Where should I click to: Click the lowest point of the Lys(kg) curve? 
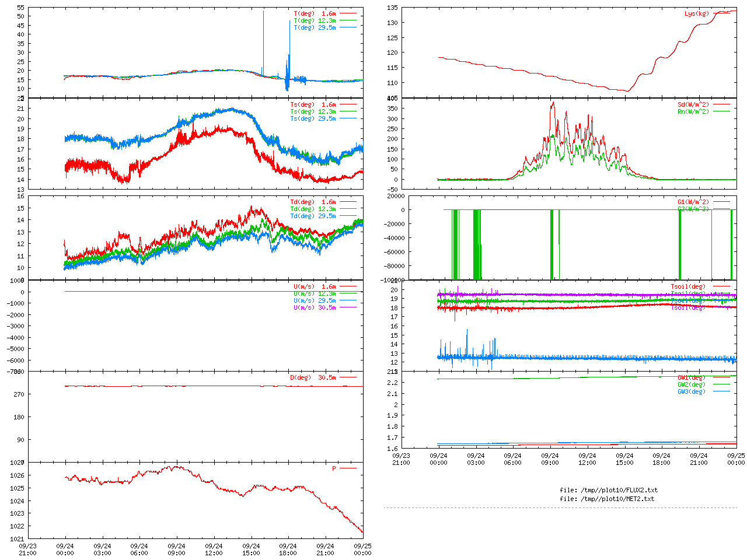click(627, 91)
